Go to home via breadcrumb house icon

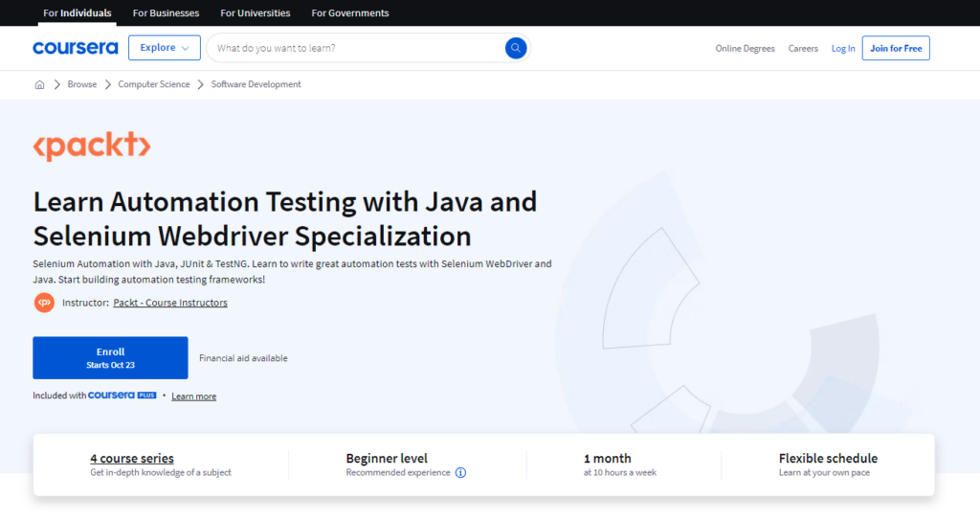point(39,84)
